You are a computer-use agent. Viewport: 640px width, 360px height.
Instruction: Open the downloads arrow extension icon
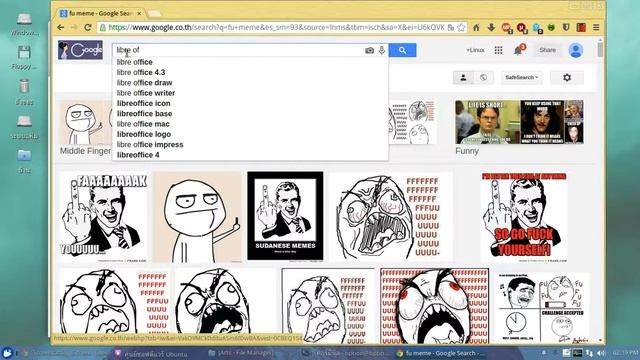coord(491,27)
